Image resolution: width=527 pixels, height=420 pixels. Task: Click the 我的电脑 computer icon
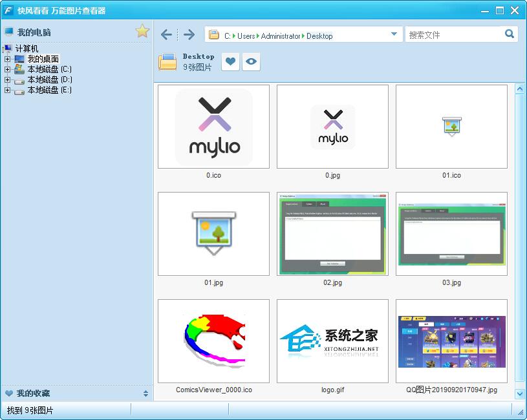pyautogui.click(x=9, y=32)
